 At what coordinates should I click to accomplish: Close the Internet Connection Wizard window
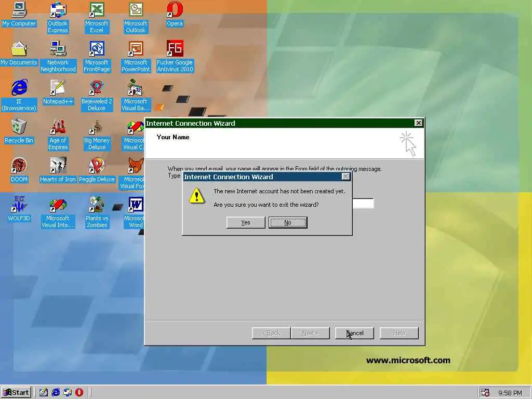(418, 123)
